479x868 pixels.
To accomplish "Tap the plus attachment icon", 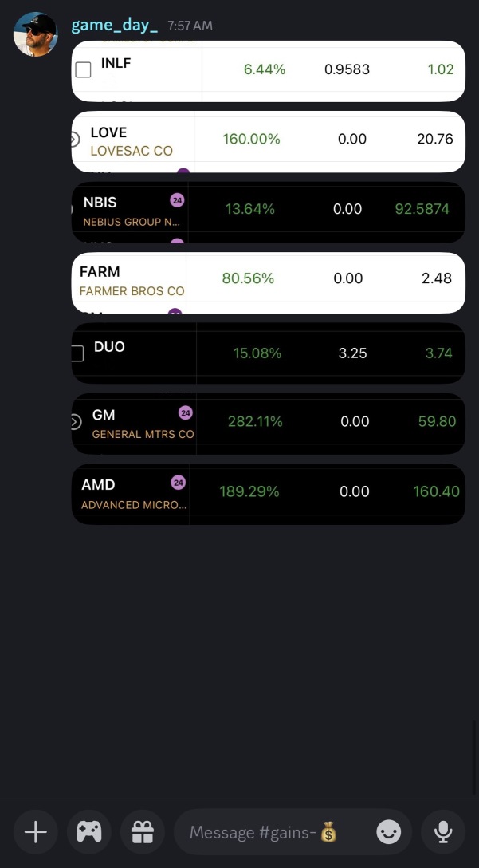I will (35, 832).
